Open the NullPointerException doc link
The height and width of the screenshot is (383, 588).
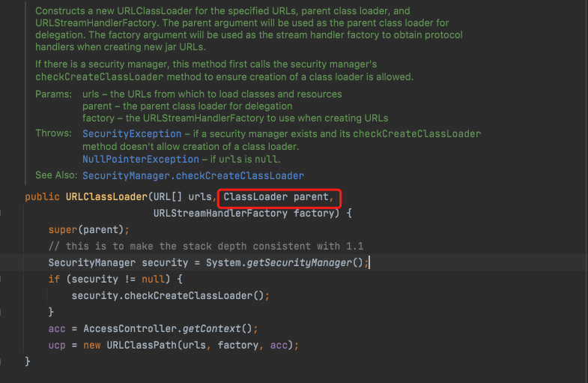[141, 160]
